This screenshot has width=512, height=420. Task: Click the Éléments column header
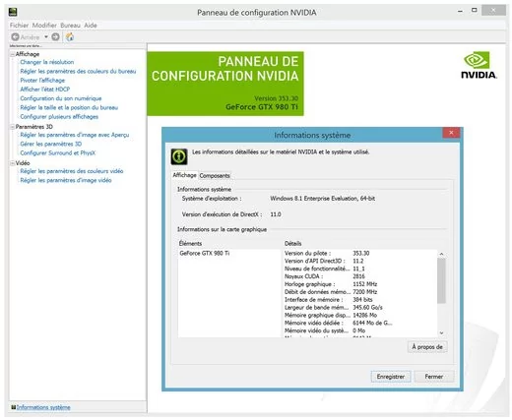point(190,243)
